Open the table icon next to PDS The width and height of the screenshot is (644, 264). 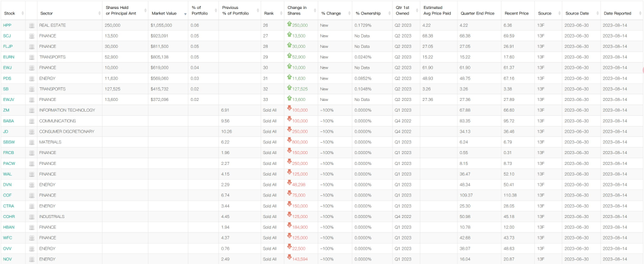(x=32, y=78)
